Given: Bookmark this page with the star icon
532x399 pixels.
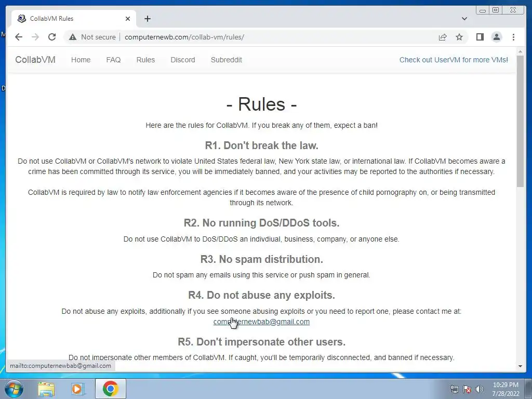Looking at the screenshot, I should tap(459, 37).
